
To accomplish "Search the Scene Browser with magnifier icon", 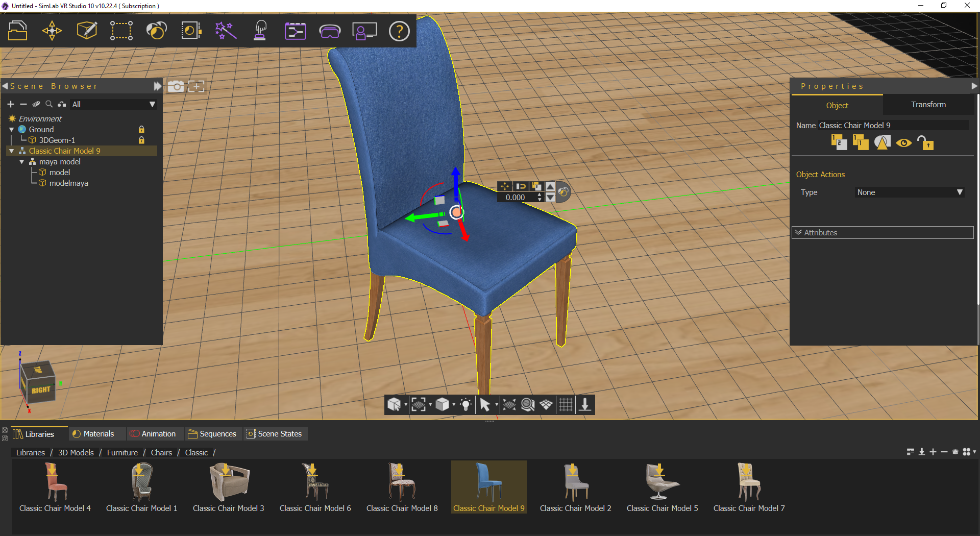I will tap(49, 104).
